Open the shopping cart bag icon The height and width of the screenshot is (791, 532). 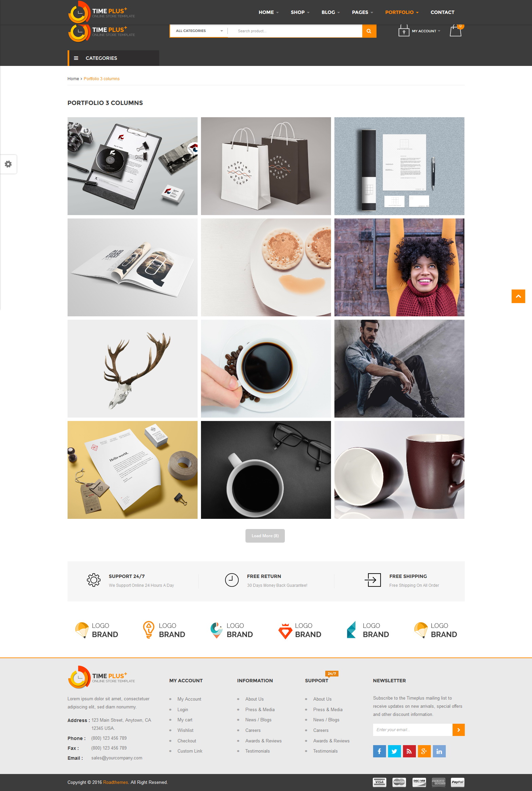click(456, 31)
